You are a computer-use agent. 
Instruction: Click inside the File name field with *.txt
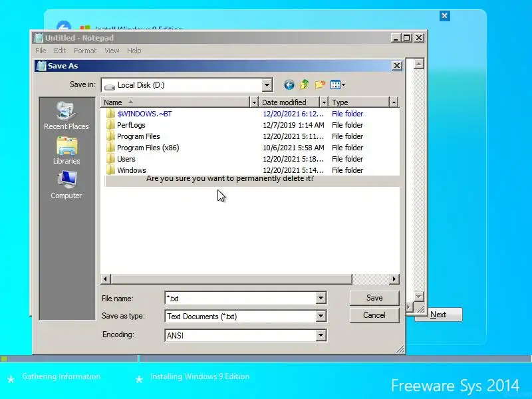(x=240, y=298)
